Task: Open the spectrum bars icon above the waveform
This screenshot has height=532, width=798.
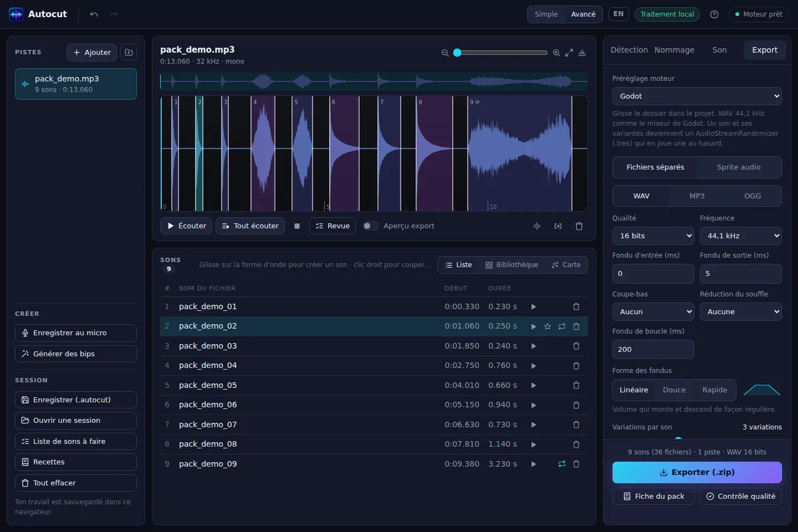Action: 582,53
